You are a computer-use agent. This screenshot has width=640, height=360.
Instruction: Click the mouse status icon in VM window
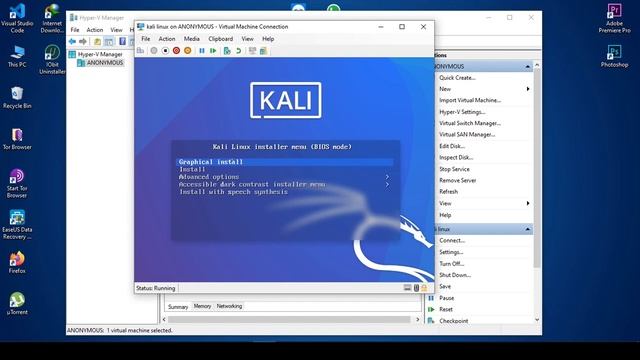(416, 288)
